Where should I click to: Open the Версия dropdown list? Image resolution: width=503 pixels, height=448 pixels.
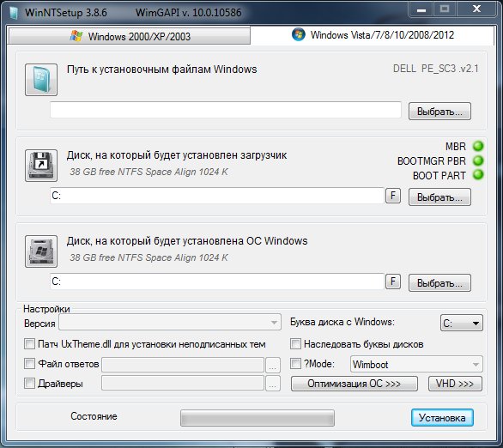[x=170, y=322]
